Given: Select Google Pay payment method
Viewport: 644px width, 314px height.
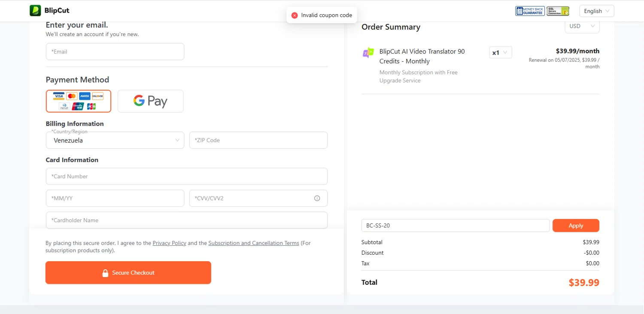Looking at the screenshot, I should click(x=150, y=101).
